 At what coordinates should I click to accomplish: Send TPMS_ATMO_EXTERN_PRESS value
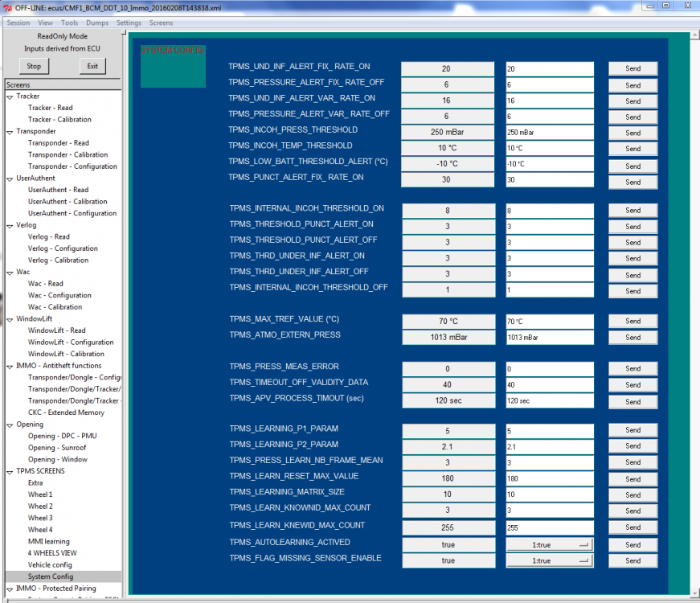632,337
